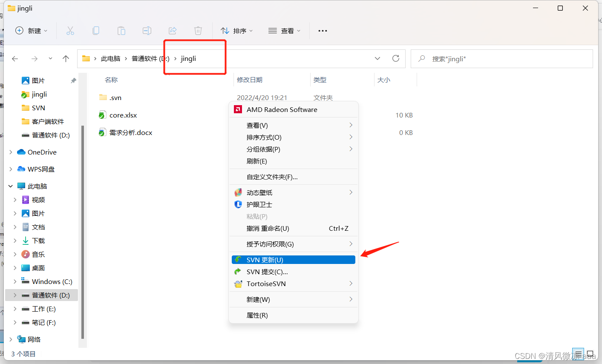Viewport: 602px width, 364px height.
Task: Click the 搜索"jingli" search box
Action: coord(501,59)
